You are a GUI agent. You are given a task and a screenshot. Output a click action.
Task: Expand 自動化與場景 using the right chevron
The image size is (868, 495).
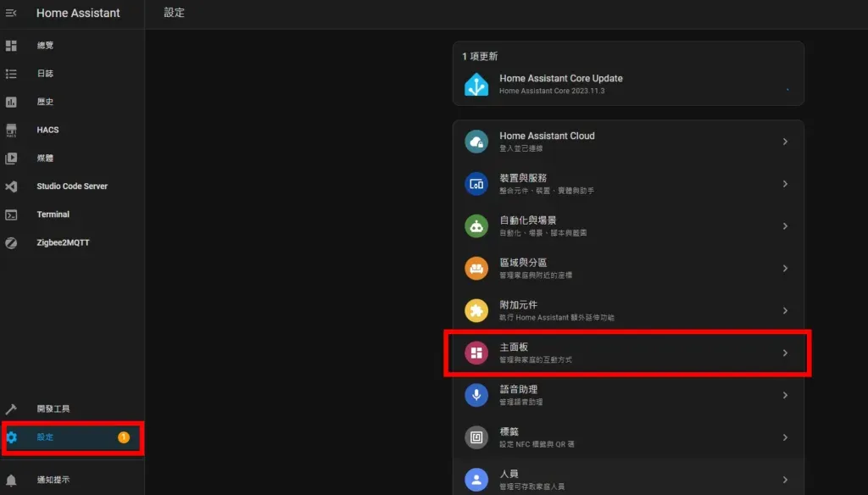(x=784, y=225)
